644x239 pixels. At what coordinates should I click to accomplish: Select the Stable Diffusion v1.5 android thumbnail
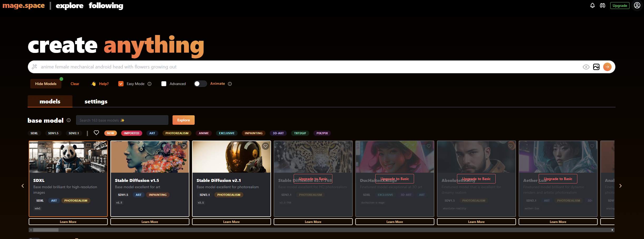pos(150,157)
